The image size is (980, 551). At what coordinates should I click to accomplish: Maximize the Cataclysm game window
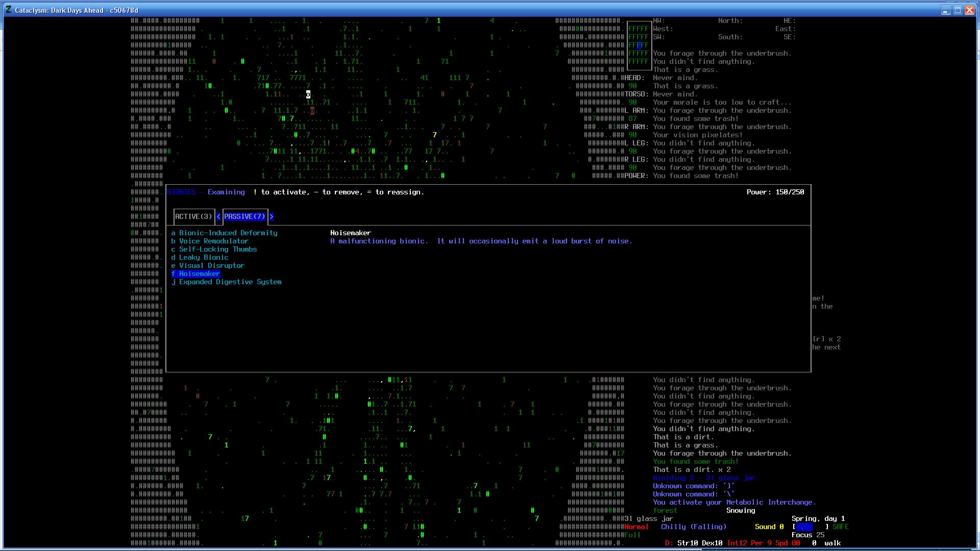pyautogui.click(x=958, y=10)
